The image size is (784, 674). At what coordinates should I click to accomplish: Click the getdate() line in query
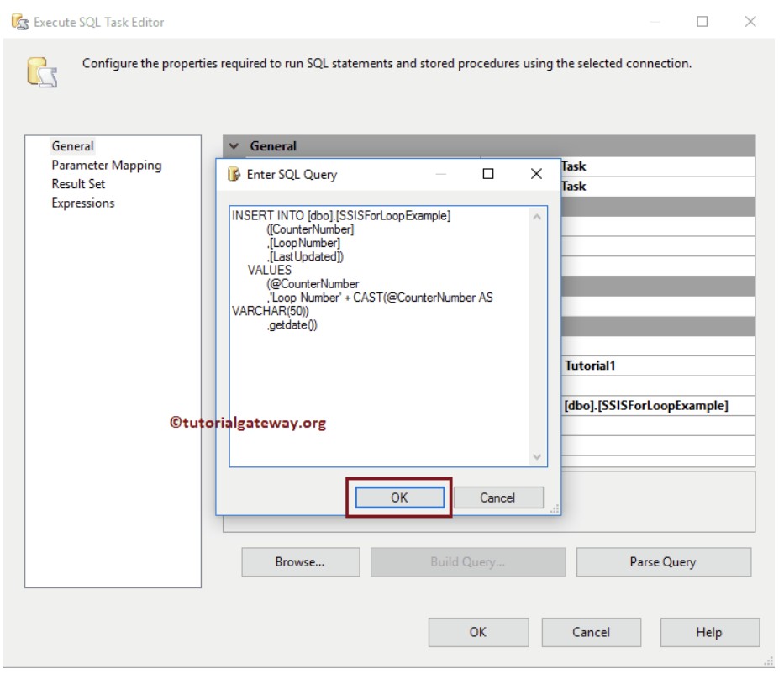pyautogui.click(x=292, y=325)
